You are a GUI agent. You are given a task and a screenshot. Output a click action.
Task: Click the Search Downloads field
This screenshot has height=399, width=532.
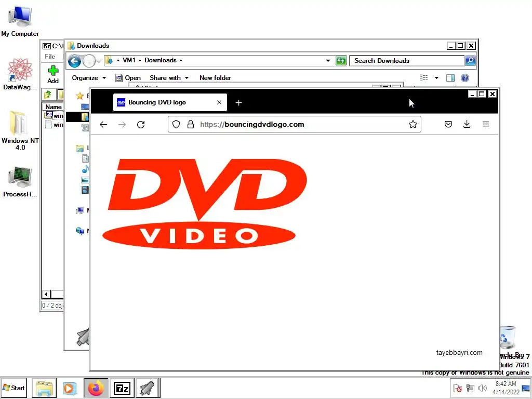pyautogui.click(x=407, y=61)
